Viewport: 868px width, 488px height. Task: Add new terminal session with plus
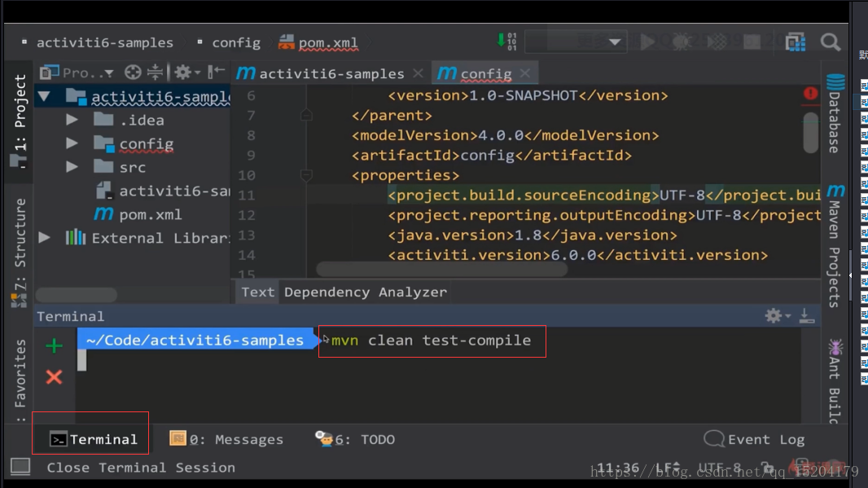pyautogui.click(x=55, y=345)
